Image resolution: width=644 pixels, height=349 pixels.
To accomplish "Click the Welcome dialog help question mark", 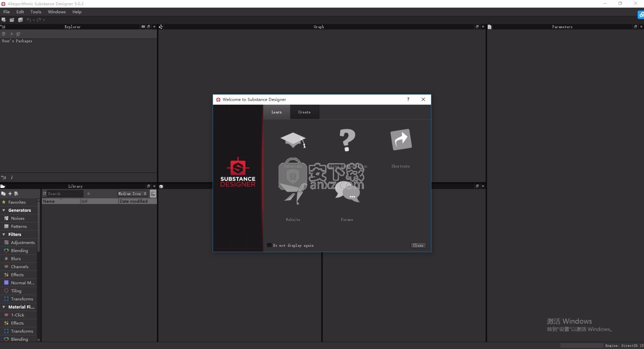I will tap(408, 100).
